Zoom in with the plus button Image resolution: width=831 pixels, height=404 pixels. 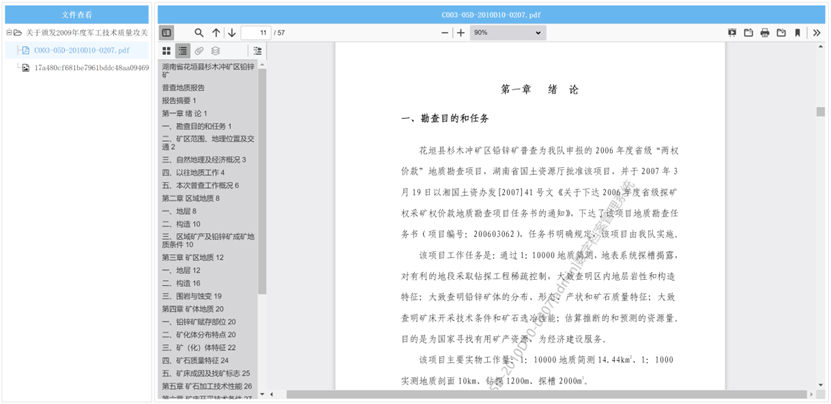click(x=461, y=33)
